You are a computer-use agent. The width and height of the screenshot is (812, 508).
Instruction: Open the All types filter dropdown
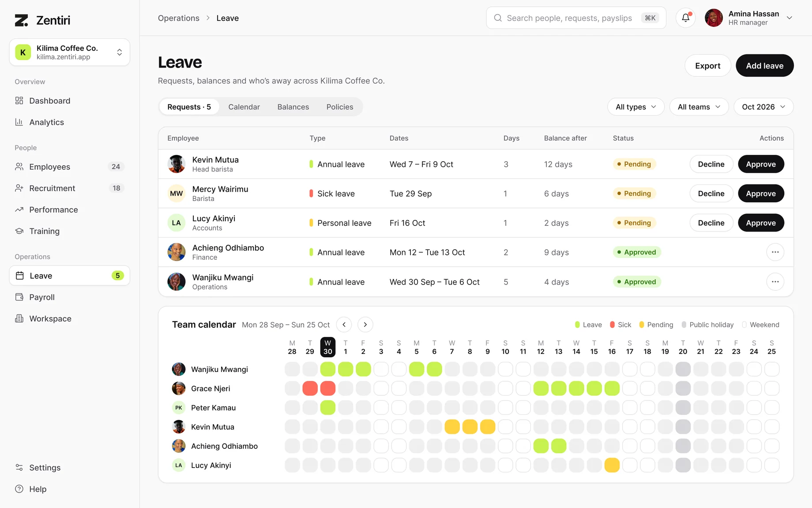point(636,107)
